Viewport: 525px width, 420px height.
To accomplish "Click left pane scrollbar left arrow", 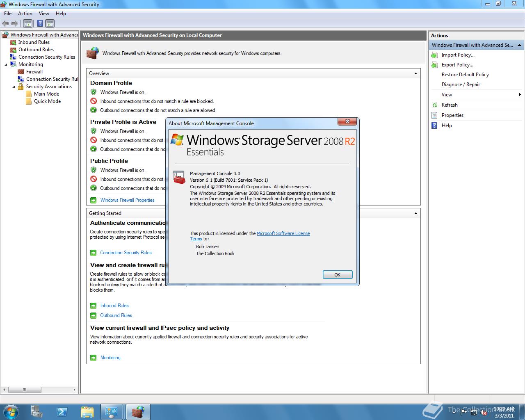I will click(5, 390).
